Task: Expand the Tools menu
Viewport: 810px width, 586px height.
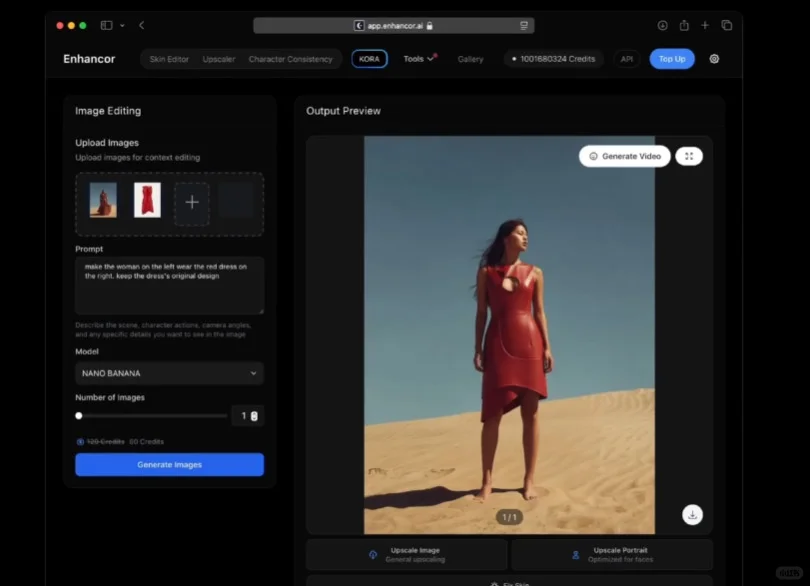Action: coord(419,59)
